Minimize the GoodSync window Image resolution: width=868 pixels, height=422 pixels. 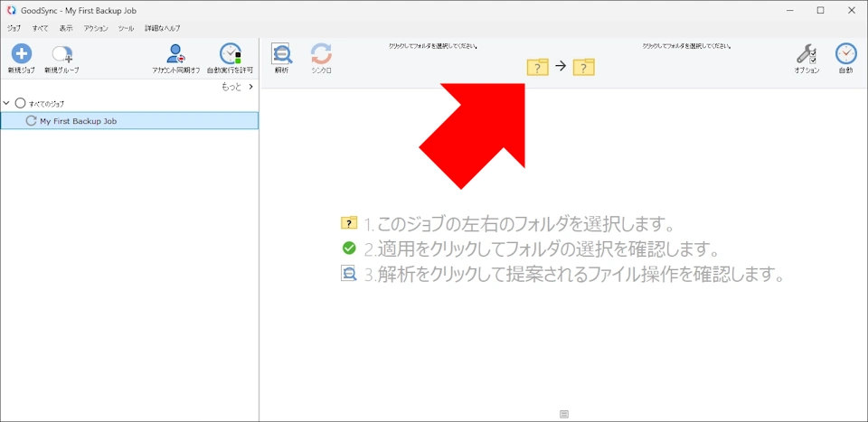pyautogui.click(x=789, y=10)
